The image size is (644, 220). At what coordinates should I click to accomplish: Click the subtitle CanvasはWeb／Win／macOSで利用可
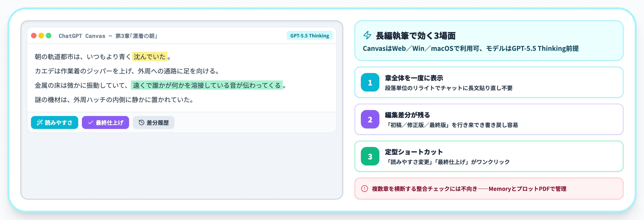(421, 49)
